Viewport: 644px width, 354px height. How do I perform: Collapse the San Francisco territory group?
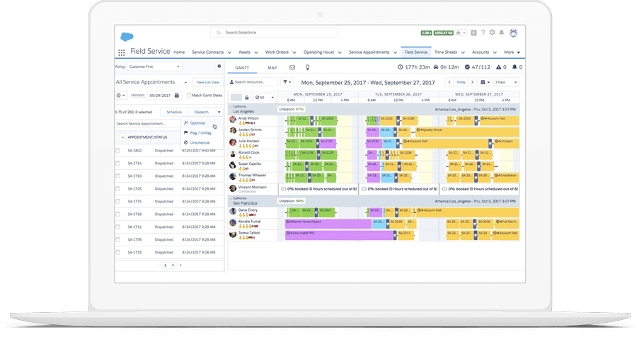pyautogui.click(x=231, y=198)
